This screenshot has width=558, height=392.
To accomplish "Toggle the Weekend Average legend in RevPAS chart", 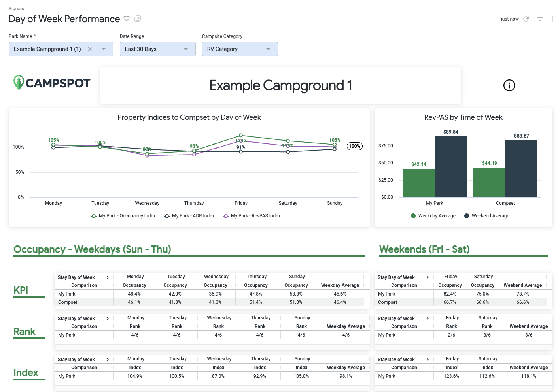I will coord(486,216).
